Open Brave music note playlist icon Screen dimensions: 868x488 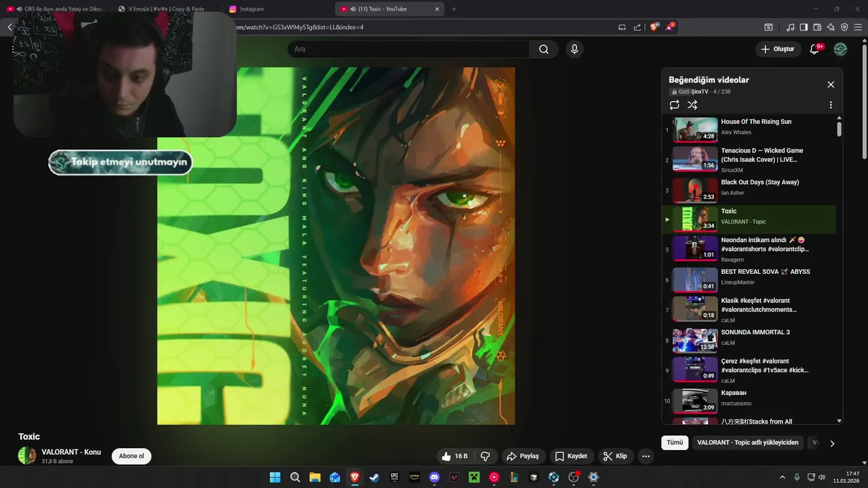click(791, 27)
